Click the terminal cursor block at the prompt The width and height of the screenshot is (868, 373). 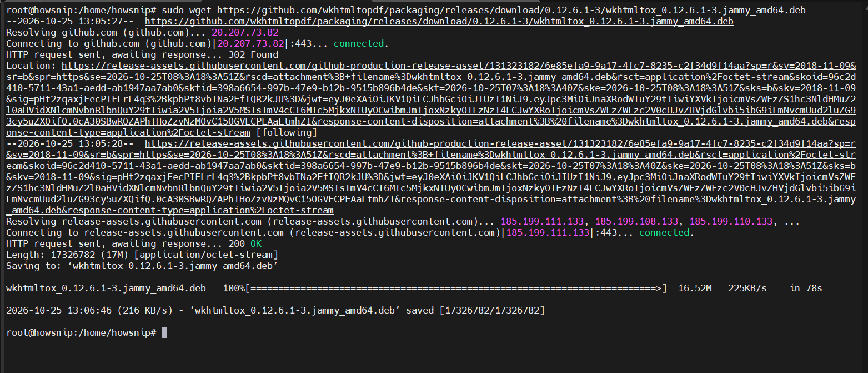(164, 332)
